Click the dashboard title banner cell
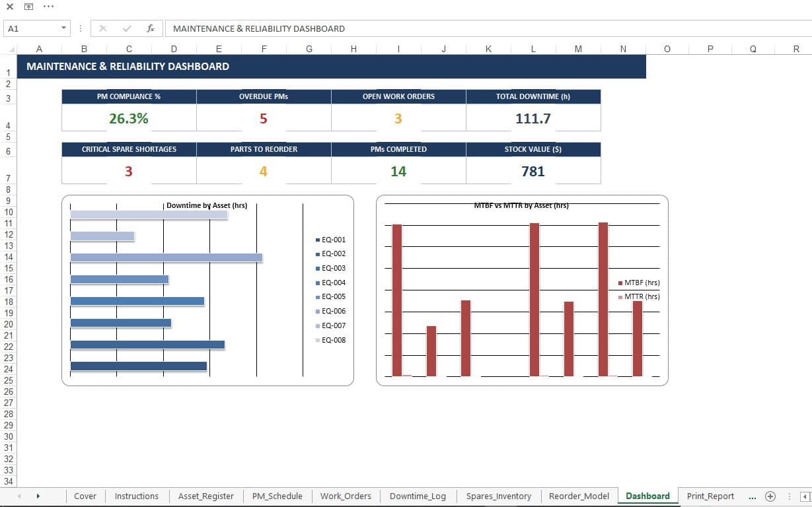The image size is (812, 507). click(331, 67)
